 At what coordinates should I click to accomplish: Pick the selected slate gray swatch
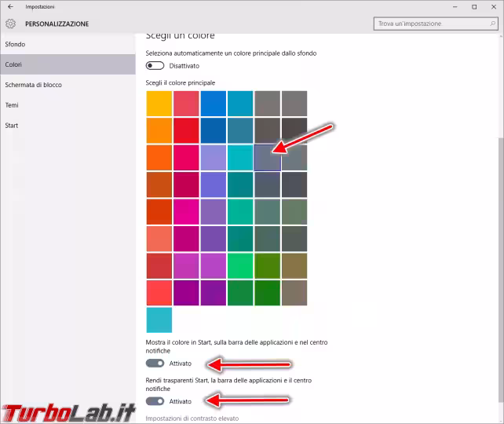tap(268, 158)
